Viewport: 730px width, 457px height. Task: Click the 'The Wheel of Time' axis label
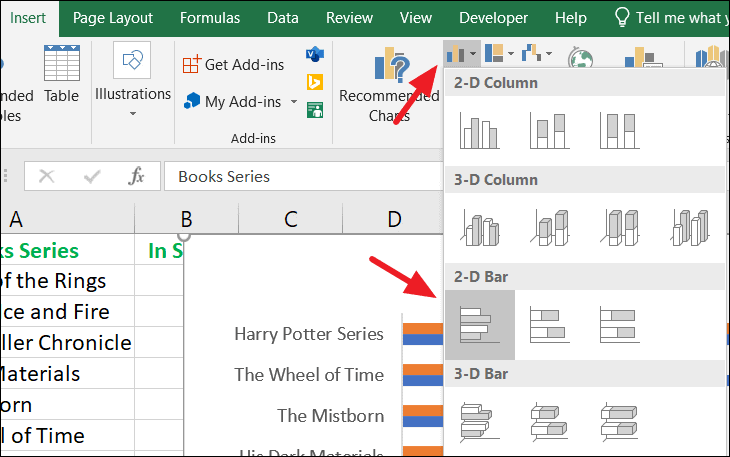pyautogui.click(x=309, y=375)
